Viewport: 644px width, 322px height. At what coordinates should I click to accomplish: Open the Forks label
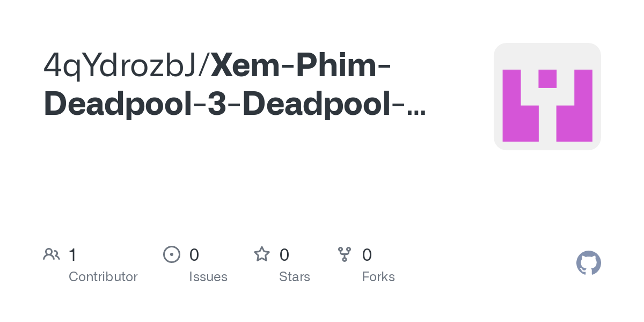[378, 277]
